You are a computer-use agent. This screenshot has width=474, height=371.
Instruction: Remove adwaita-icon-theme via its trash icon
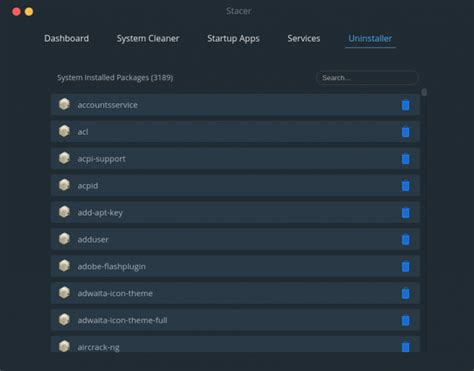point(405,293)
